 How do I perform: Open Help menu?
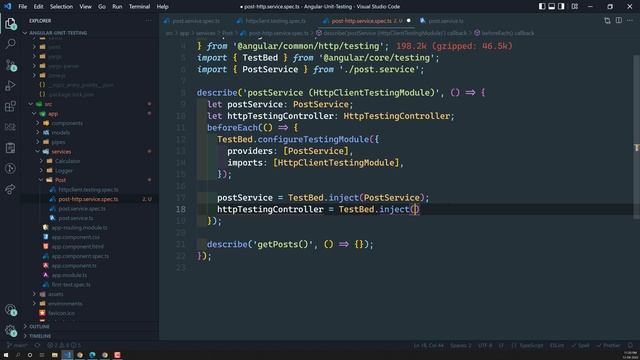coord(162,7)
